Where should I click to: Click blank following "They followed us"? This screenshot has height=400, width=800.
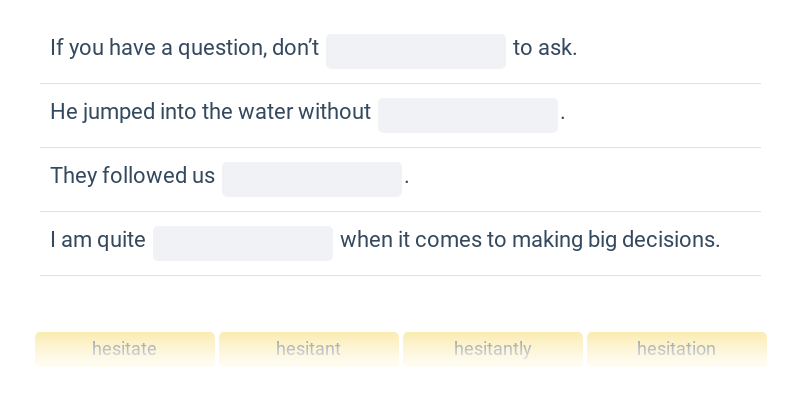pyautogui.click(x=312, y=180)
